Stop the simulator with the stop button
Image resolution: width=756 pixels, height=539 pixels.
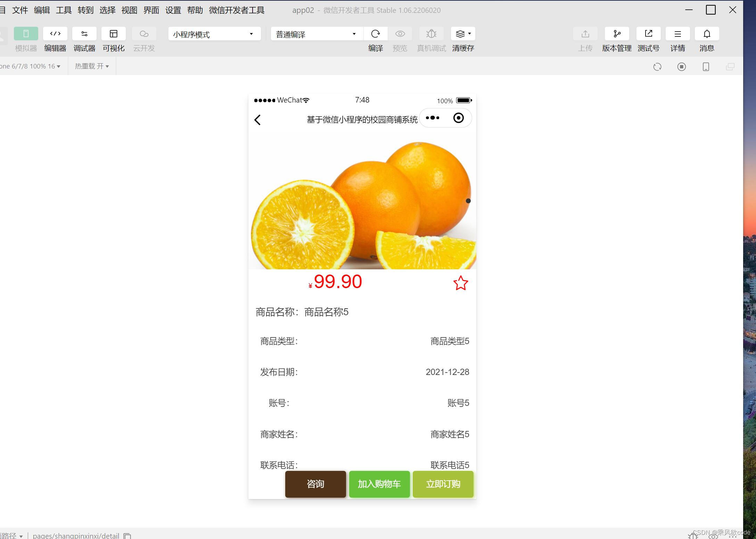click(682, 66)
